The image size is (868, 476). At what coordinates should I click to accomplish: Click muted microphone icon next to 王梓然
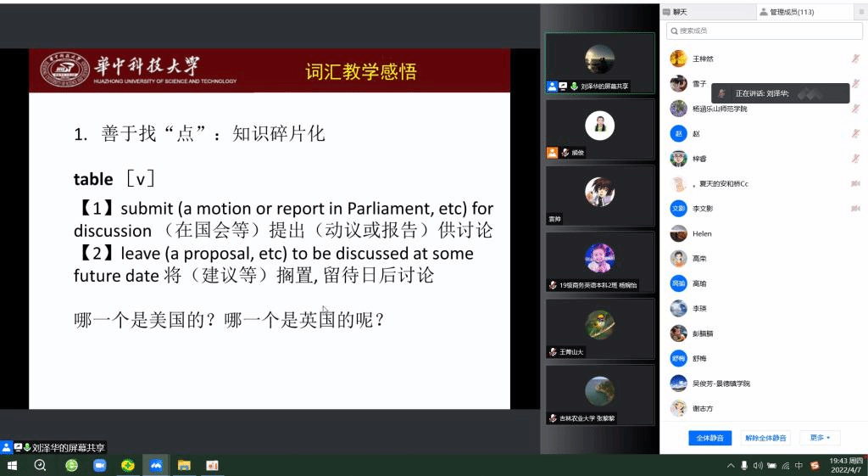(855, 59)
